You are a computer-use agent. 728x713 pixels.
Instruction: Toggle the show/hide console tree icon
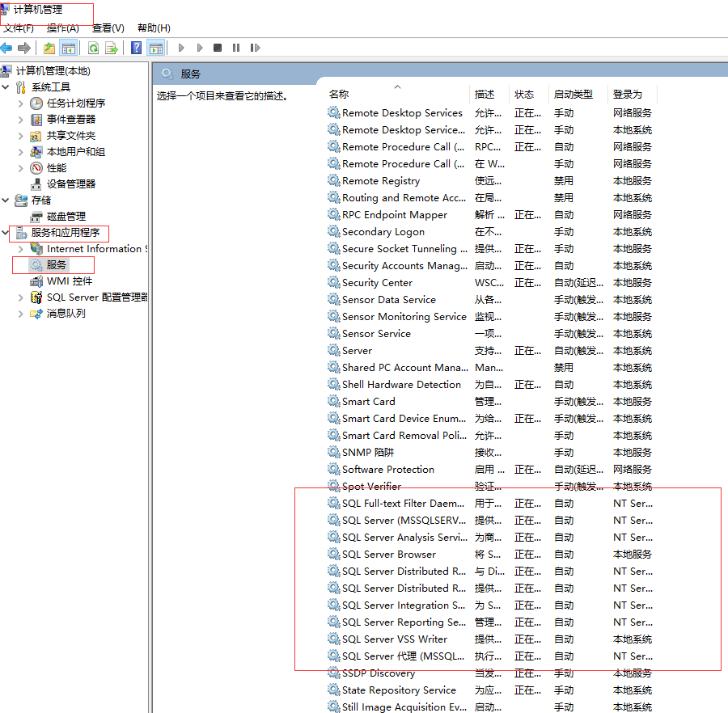68,48
